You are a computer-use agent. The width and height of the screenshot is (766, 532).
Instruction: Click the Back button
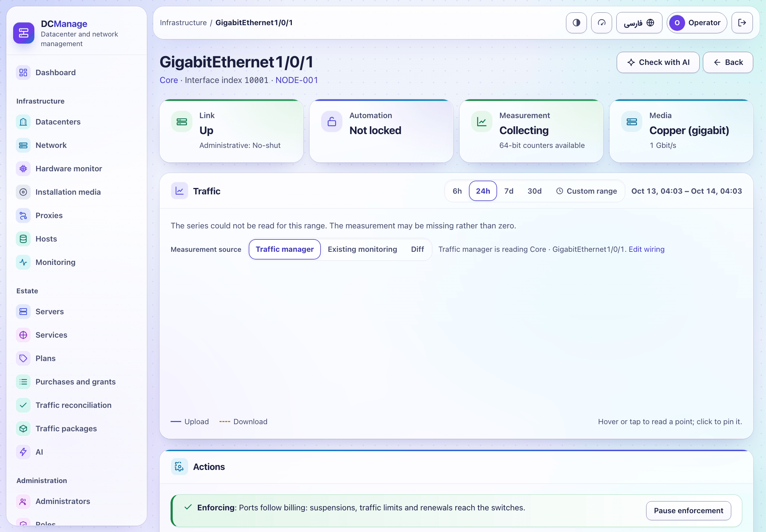coord(728,62)
